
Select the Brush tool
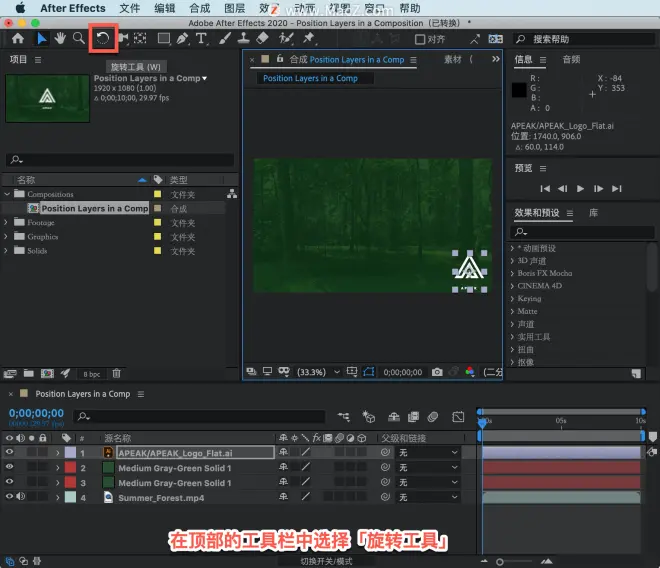225,39
